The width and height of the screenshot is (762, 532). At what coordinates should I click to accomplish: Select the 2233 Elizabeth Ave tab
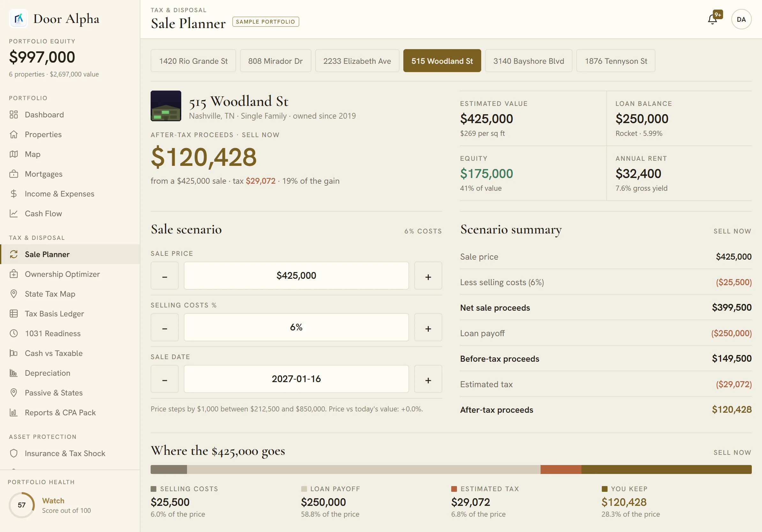[357, 61]
